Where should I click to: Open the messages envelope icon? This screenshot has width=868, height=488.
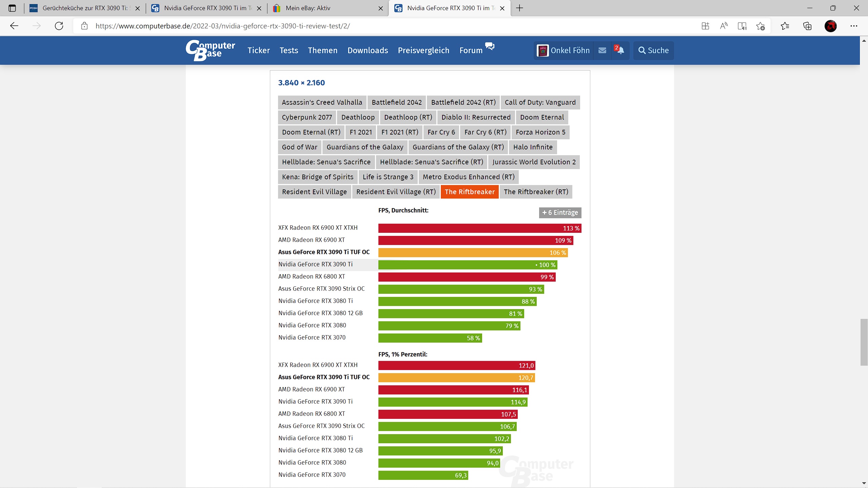click(x=602, y=50)
